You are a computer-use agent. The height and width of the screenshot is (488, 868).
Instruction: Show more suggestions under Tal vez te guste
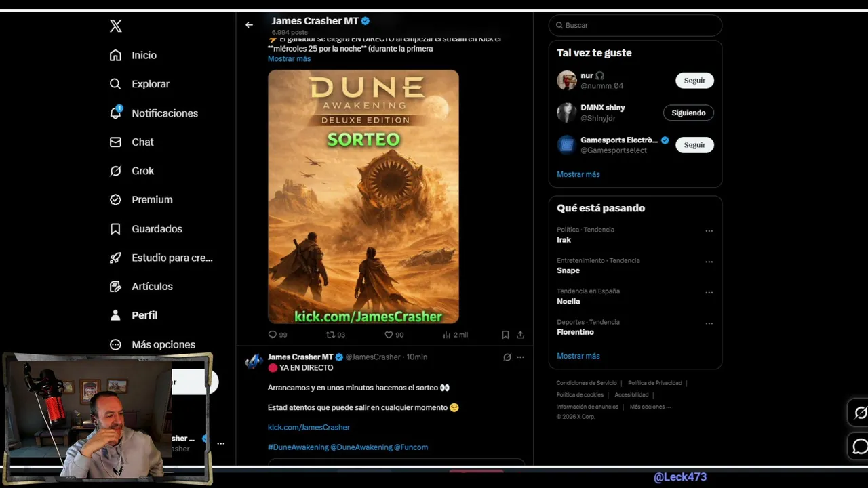(x=578, y=174)
